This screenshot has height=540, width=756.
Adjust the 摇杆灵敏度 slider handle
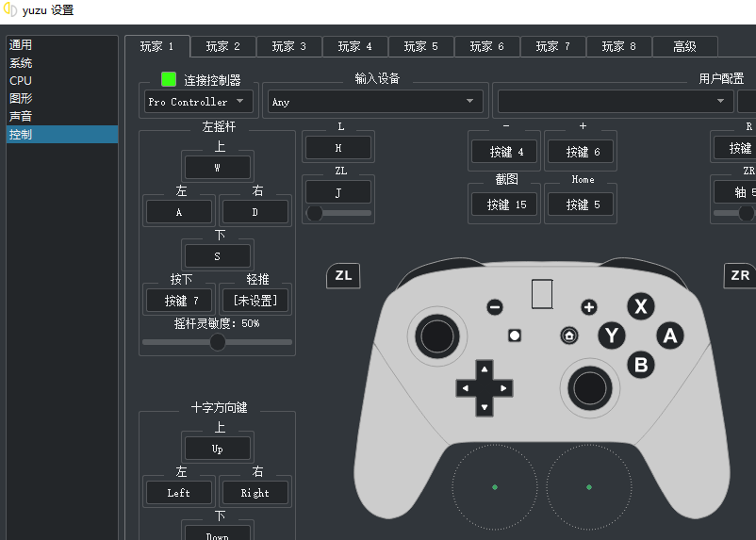[x=218, y=342]
